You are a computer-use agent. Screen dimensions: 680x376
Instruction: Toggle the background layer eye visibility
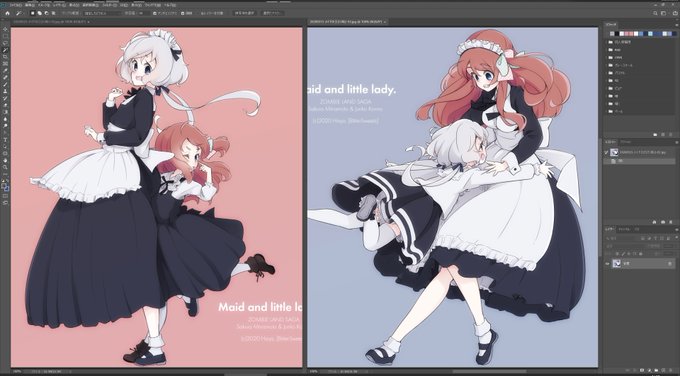pyautogui.click(x=607, y=264)
